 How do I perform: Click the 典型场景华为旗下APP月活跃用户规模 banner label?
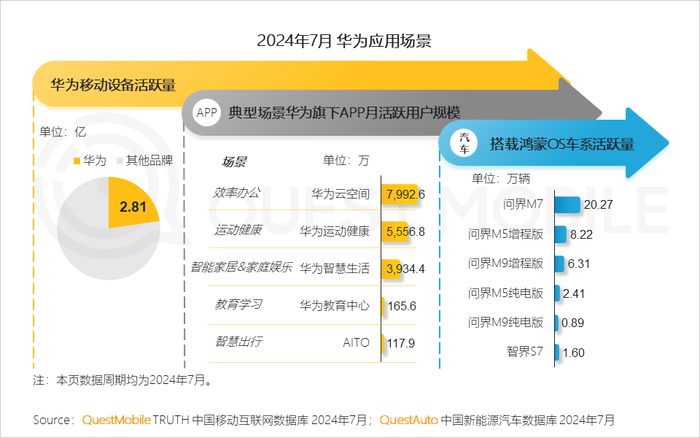tap(344, 113)
